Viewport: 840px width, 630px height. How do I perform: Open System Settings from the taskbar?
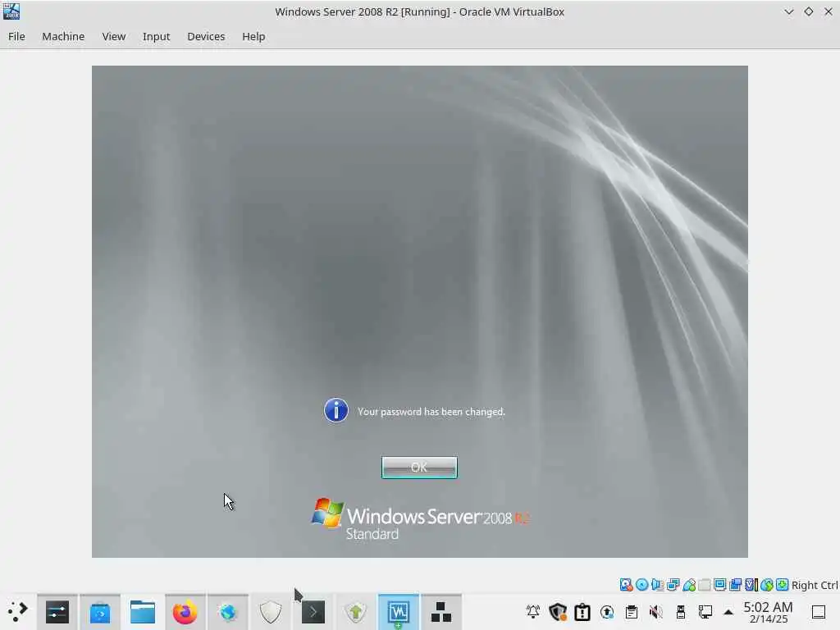[57, 612]
